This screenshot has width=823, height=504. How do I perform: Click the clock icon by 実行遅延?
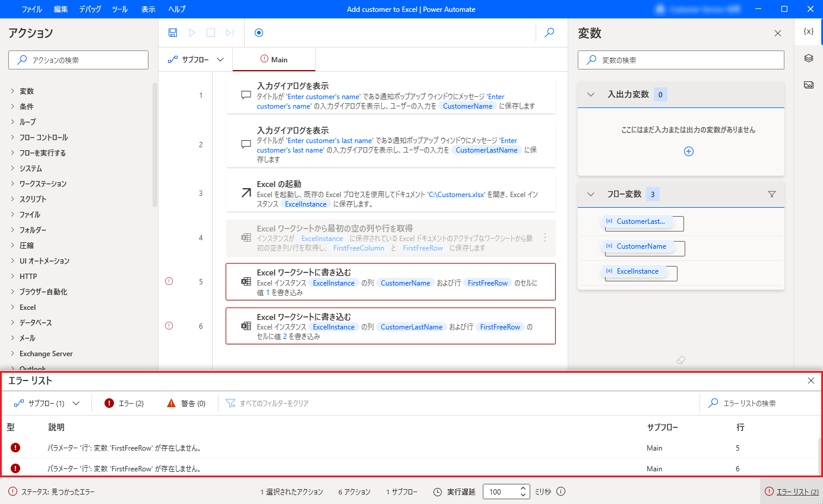coord(438,492)
